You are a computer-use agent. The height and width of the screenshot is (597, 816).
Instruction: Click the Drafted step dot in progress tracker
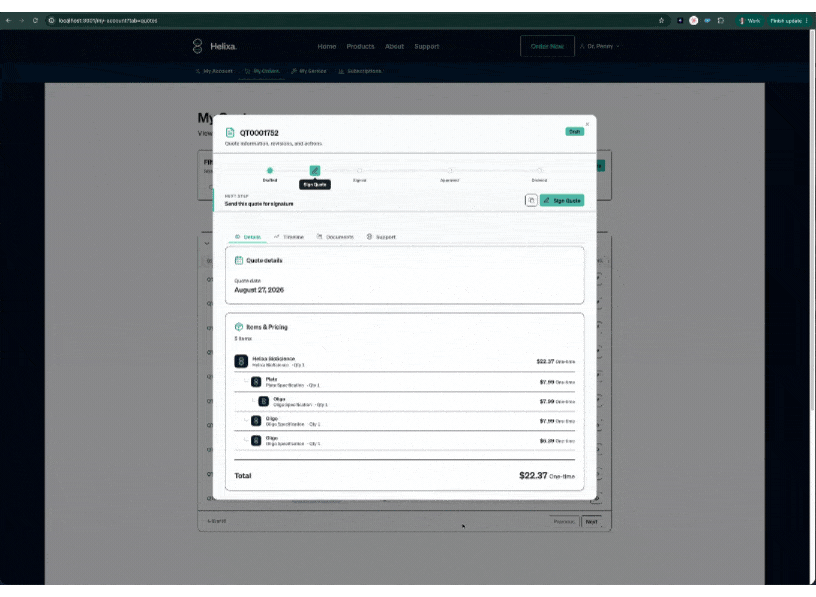pos(270,170)
